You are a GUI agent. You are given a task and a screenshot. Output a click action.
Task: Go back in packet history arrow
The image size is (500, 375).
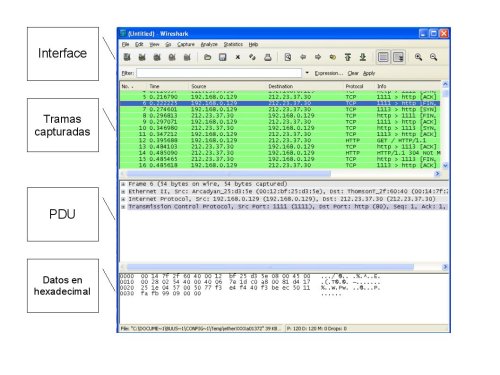(303, 57)
